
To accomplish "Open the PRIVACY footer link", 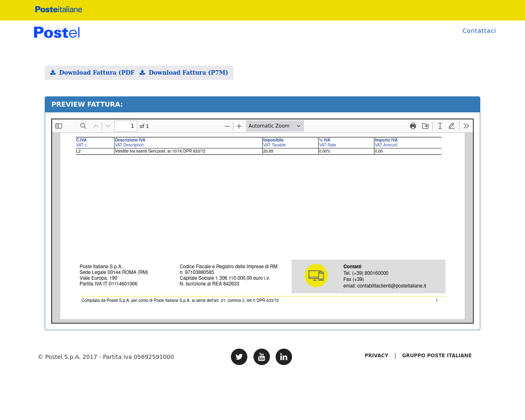I will (x=376, y=356).
